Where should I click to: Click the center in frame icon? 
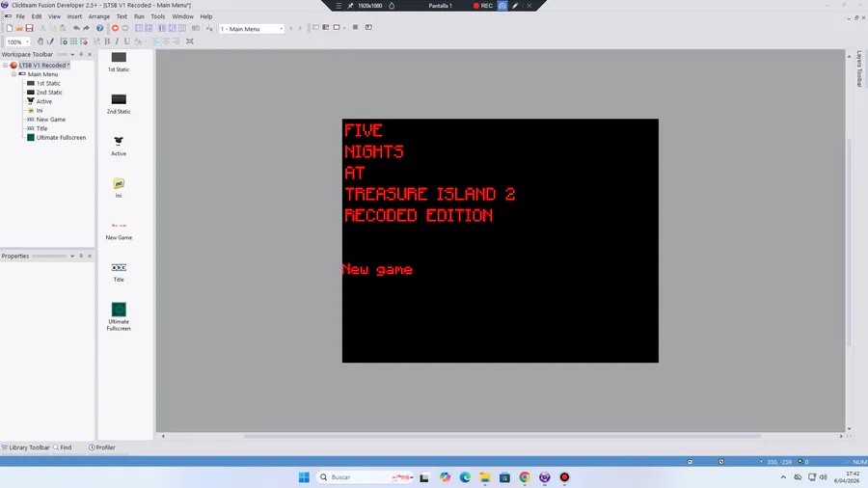(190, 41)
